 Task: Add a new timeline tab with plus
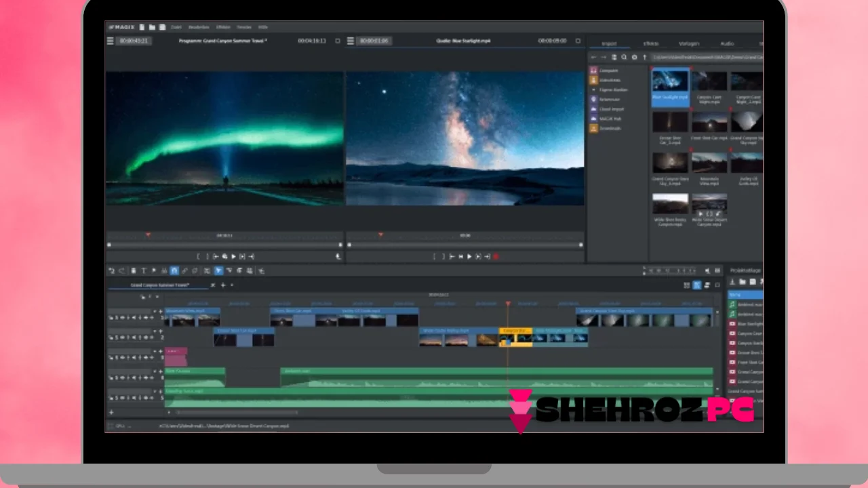[x=223, y=285]
